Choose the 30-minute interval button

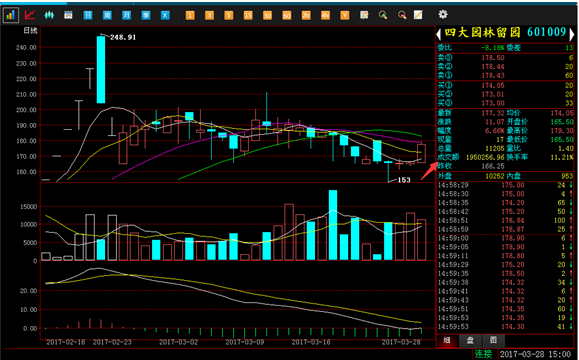pyautogui.click(x=267, y=15)
